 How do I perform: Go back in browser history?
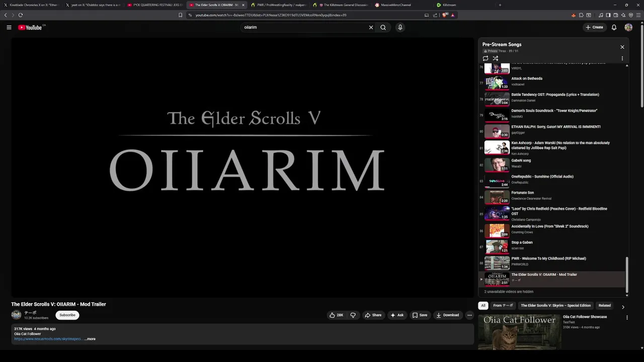point(6,15)
